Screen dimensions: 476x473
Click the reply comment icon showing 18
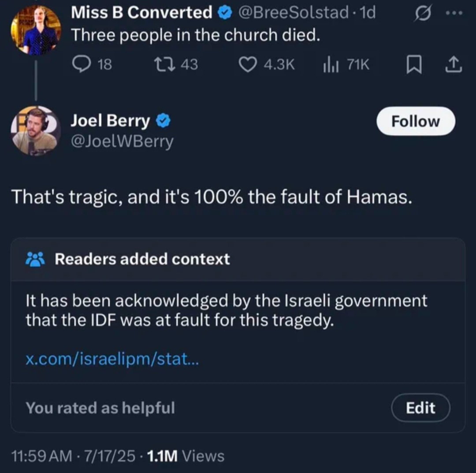click(82, 64)
